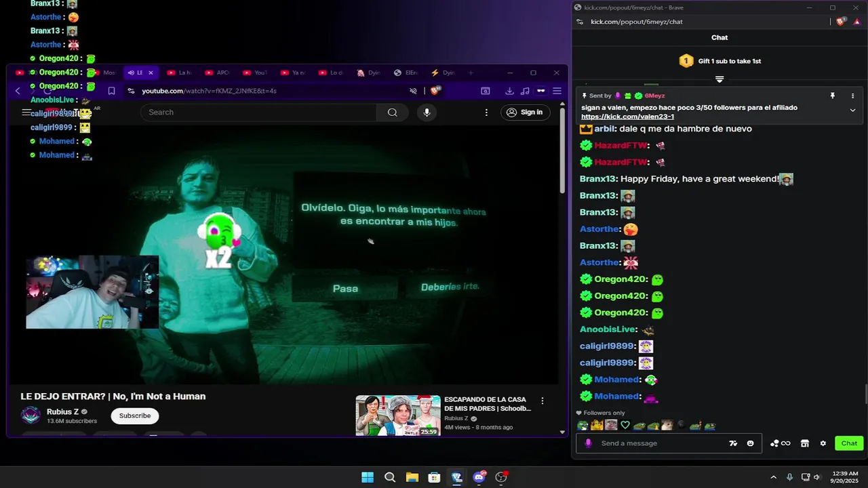Click username 6Meyz in pinned message

[x=654, y=96]
